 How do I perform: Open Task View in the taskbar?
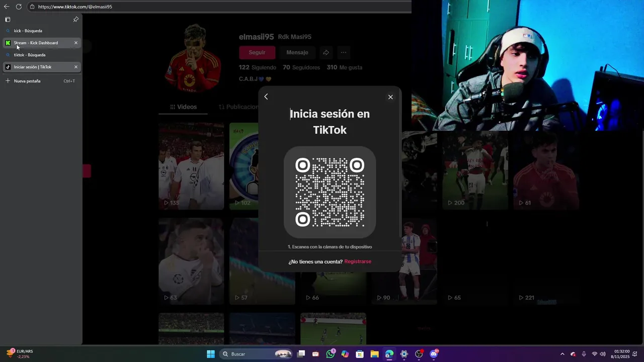click(x=301, y=354)
